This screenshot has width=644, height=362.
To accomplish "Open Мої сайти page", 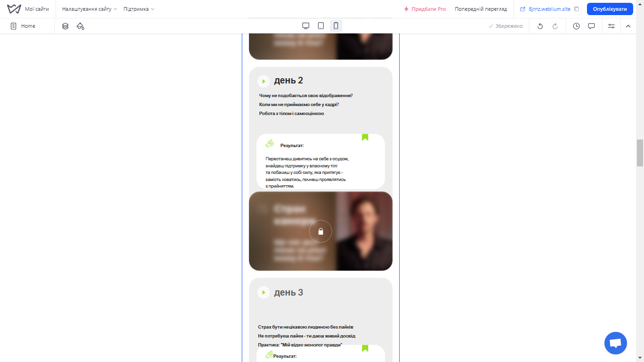I will 37,9.
